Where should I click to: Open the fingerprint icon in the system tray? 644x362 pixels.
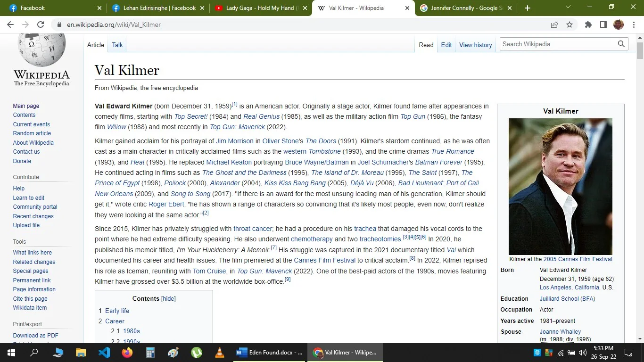[537, 353]
